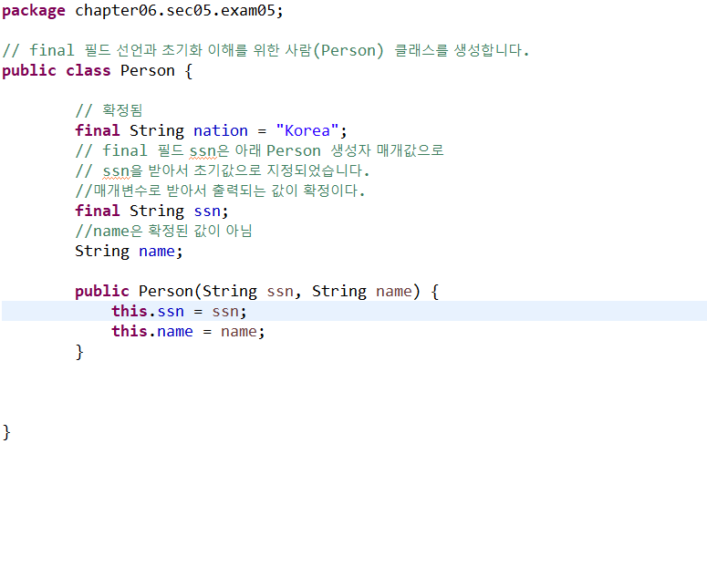Image resolution: width=707 pixels, height=588 pixels.
Task: Click 'this.ssn' on the highlighted line
Action: (x=148, y=312)
